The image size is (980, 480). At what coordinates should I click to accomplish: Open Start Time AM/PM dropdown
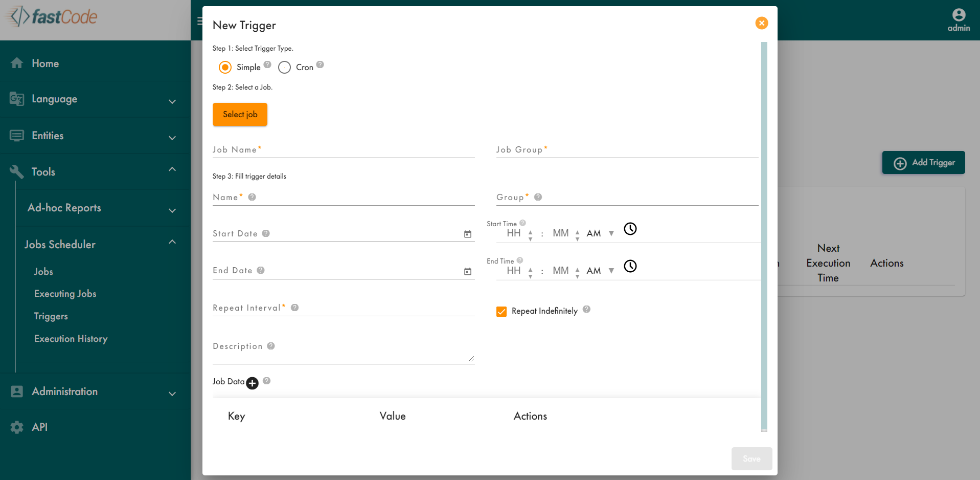pyautogui.click(x=600, y=233)
